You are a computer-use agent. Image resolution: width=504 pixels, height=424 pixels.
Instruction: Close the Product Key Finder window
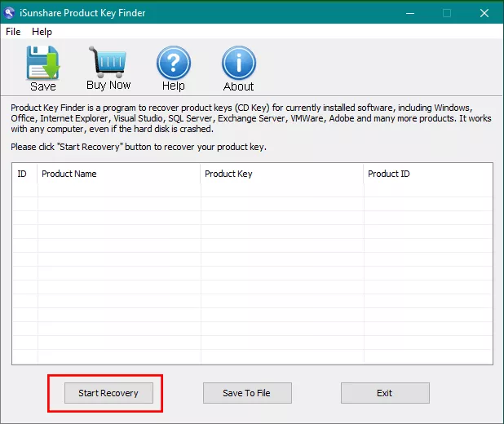point(484,13)
